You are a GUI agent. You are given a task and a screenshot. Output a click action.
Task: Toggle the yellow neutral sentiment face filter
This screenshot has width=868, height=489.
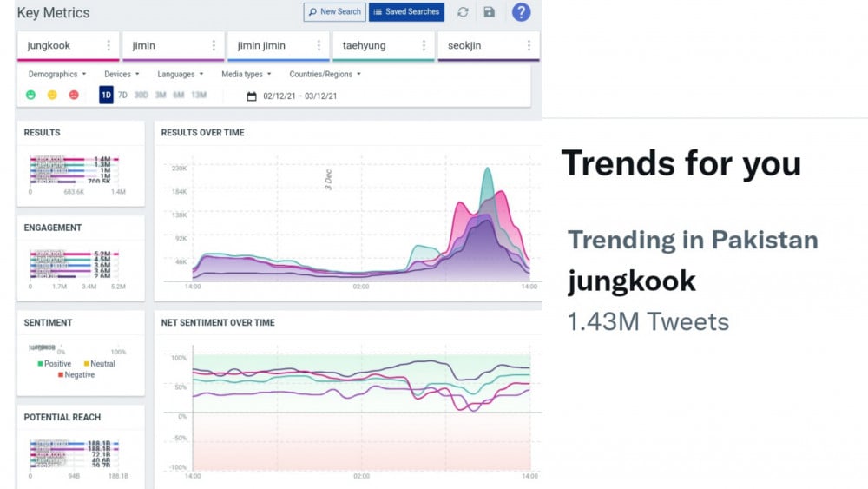coord(52,95)
